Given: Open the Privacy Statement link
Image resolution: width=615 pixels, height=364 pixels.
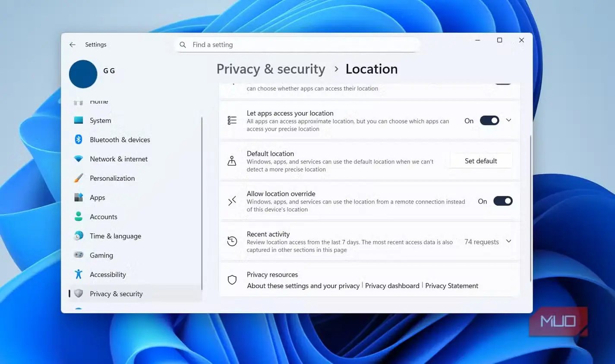Looking at the screenshot, I should [452, 286].
